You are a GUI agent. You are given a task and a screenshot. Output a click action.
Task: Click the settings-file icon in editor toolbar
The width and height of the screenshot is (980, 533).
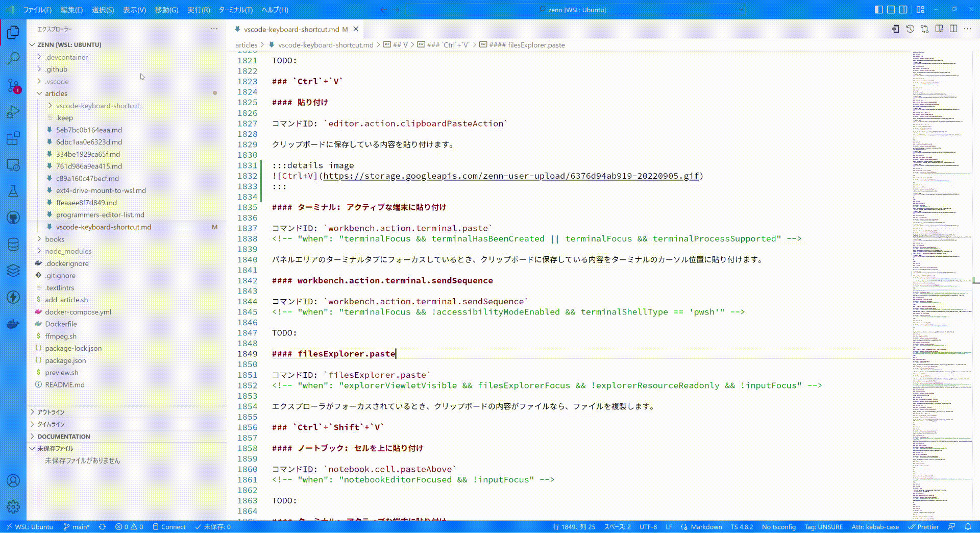(x=896, y=29)
